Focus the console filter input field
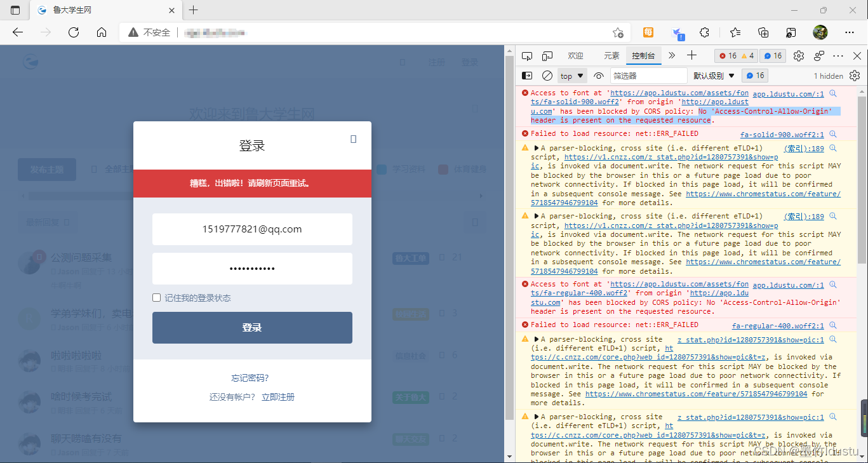Viewport: 868px width, 463px height. tap(649, 76)
